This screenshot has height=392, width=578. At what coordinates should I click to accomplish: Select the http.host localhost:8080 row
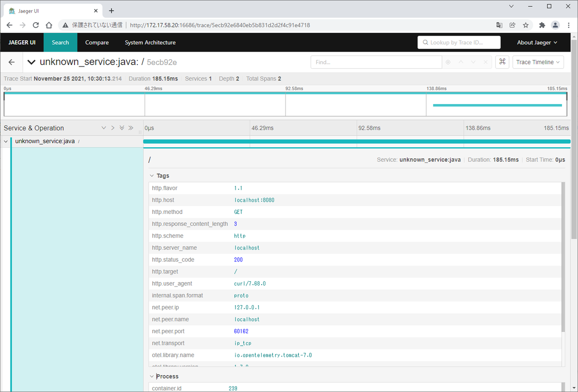[355, 200]
